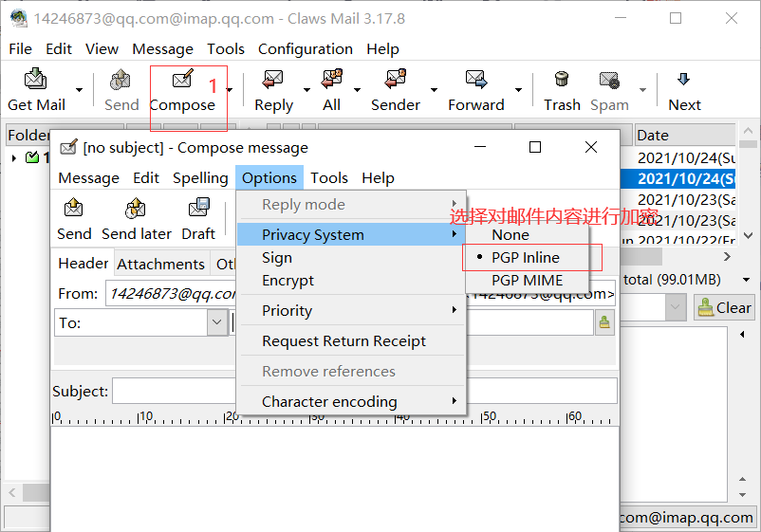The height and width of the screenshot is (532, 761).
Task: Click the Reply All toolbar icon
Action: click(x=332, y=79)
